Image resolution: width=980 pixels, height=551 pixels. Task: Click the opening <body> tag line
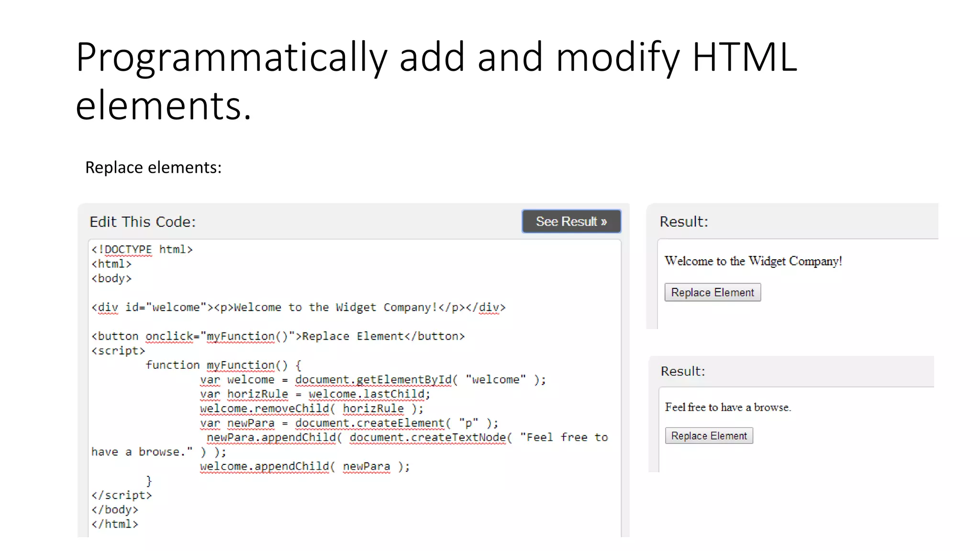coord(111,278)
